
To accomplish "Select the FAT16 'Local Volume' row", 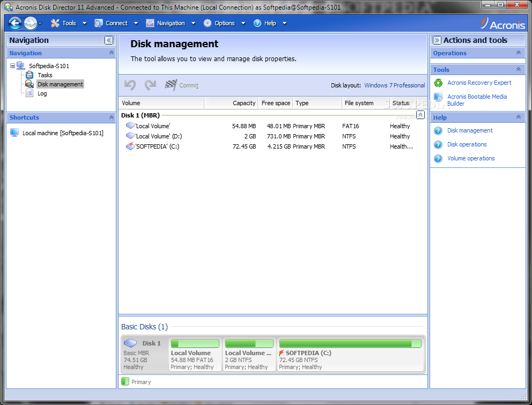I will click(273, 126).
